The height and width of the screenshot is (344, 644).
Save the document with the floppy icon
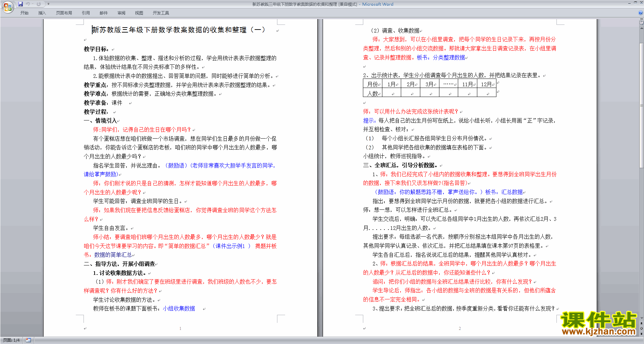(20, 4)
